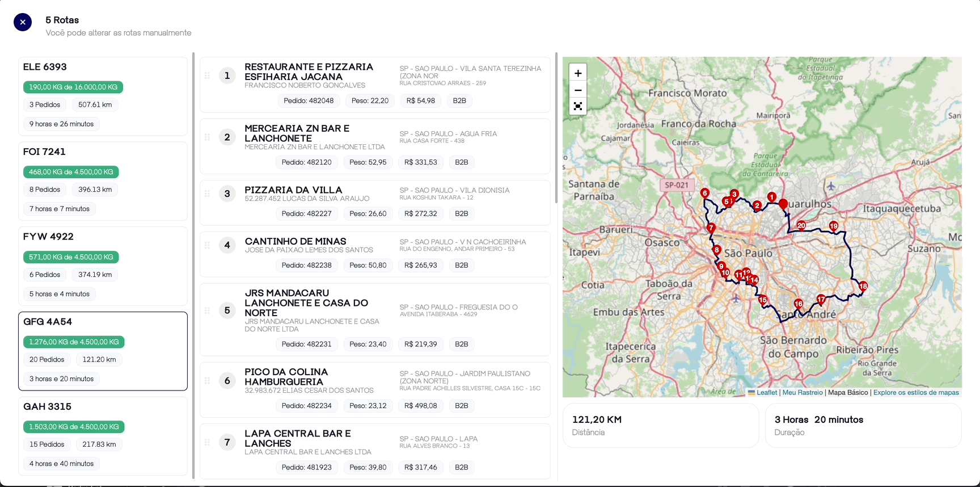Toggle map fullscreen view

pyautogui.click(x=577, y=106)
